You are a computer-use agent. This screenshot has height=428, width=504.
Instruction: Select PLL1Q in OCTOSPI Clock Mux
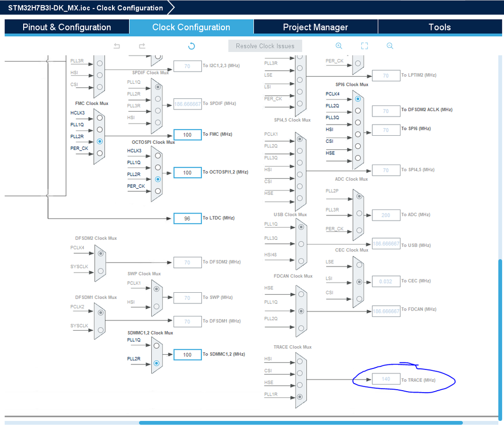(x=158, y=168)
